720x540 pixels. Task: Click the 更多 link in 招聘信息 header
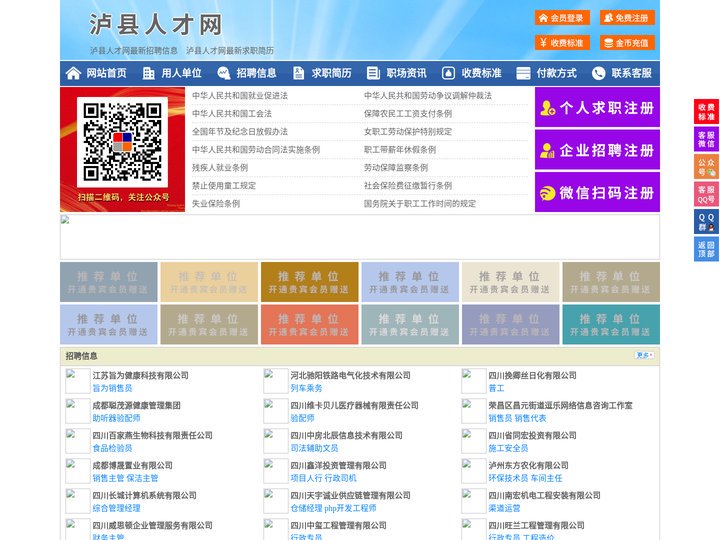point(644,355)
